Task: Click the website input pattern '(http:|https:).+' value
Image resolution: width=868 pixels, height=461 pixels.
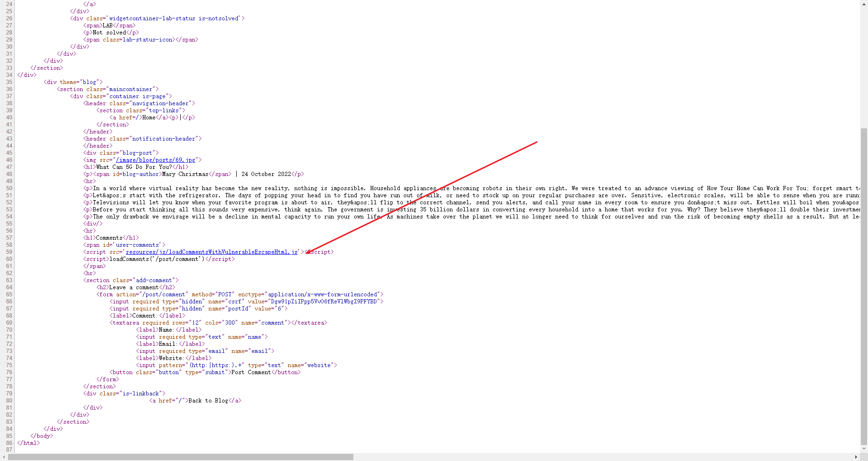Action: [216, 365]
